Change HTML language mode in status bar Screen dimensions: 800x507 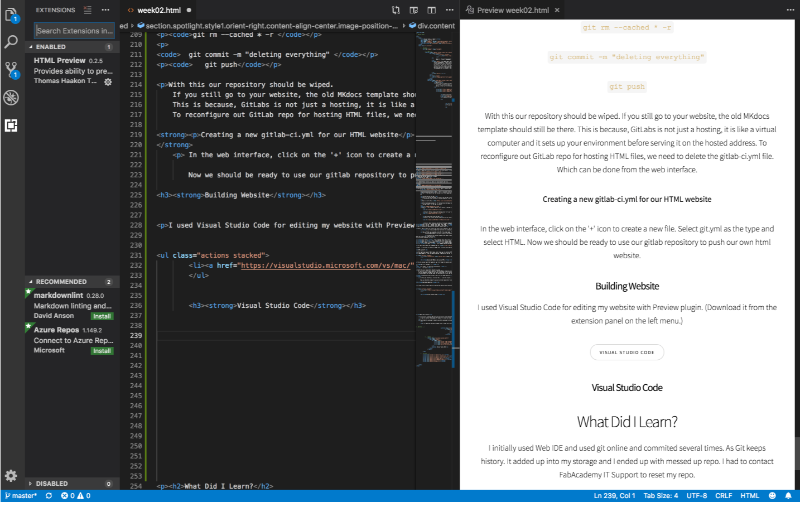point(749,496)
